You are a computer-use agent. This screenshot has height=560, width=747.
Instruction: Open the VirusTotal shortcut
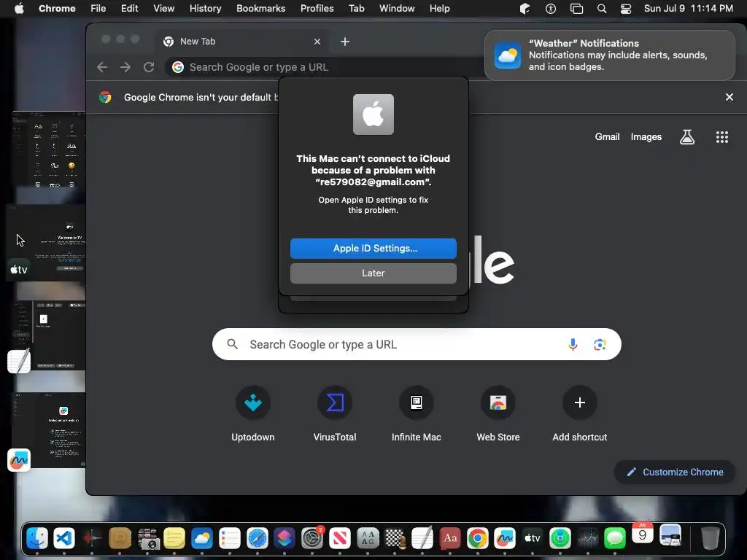pyautogui.click(x=335, y=414)
